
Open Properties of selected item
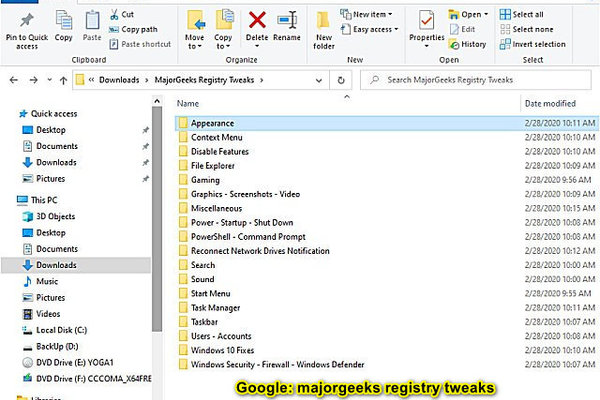click(x=427, y=29)
